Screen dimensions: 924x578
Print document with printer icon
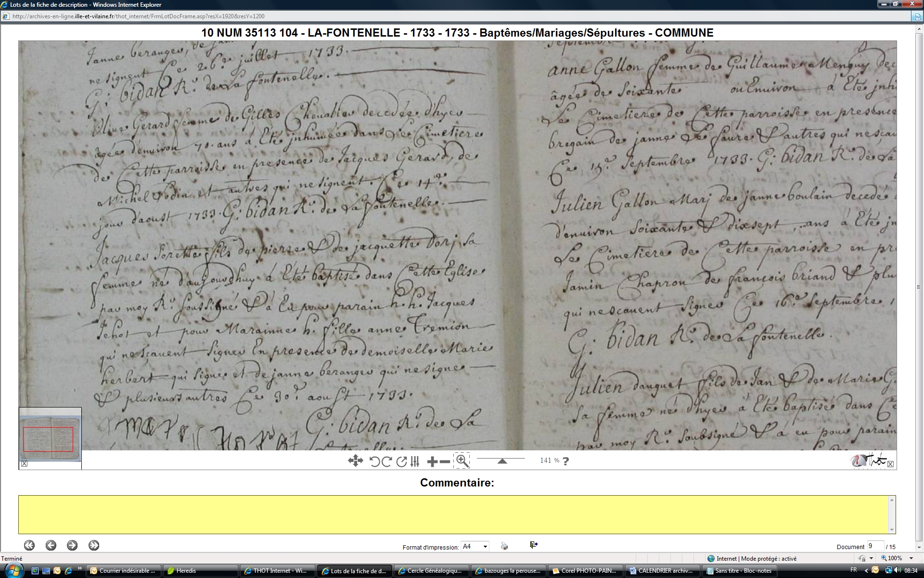click(504, 546)
